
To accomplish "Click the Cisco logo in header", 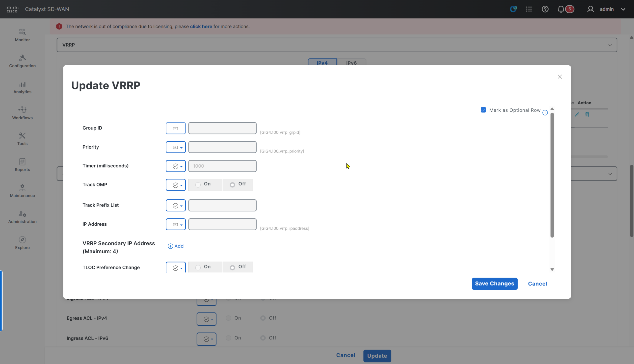I will tap(12, 9).
